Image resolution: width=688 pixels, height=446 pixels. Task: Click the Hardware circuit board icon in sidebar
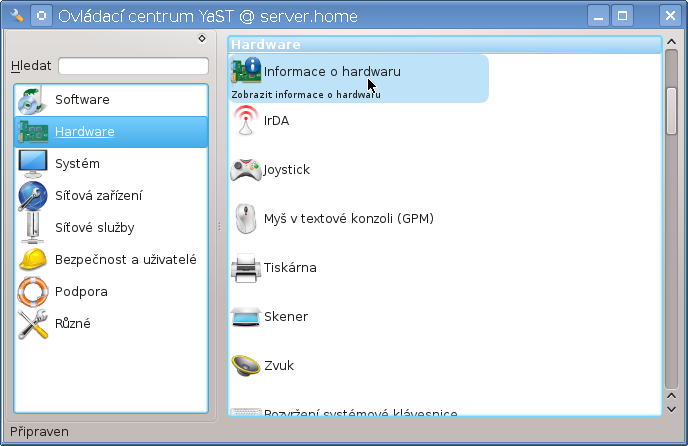pos(32,132)
